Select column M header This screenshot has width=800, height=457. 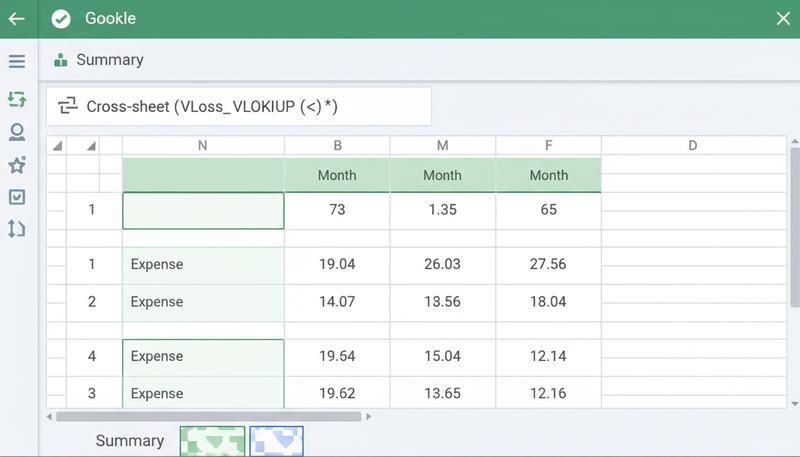[x=443, y=145]
